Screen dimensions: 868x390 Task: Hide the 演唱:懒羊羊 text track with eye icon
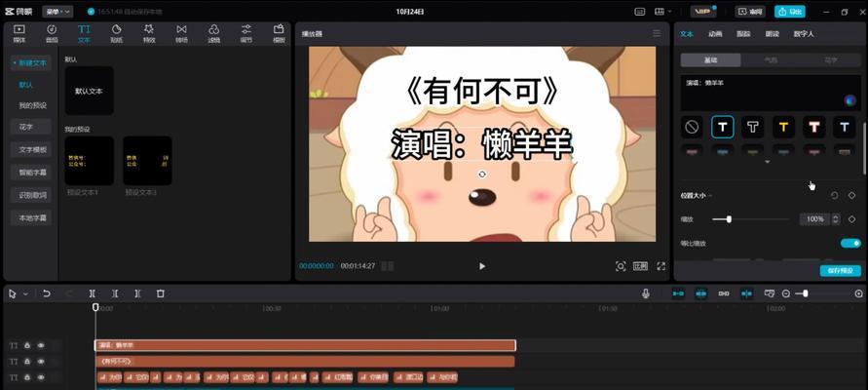[x=40, y=345]
